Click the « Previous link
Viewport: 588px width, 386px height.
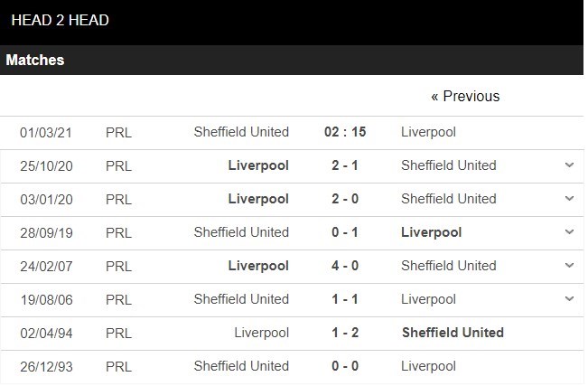click(465, 96)
